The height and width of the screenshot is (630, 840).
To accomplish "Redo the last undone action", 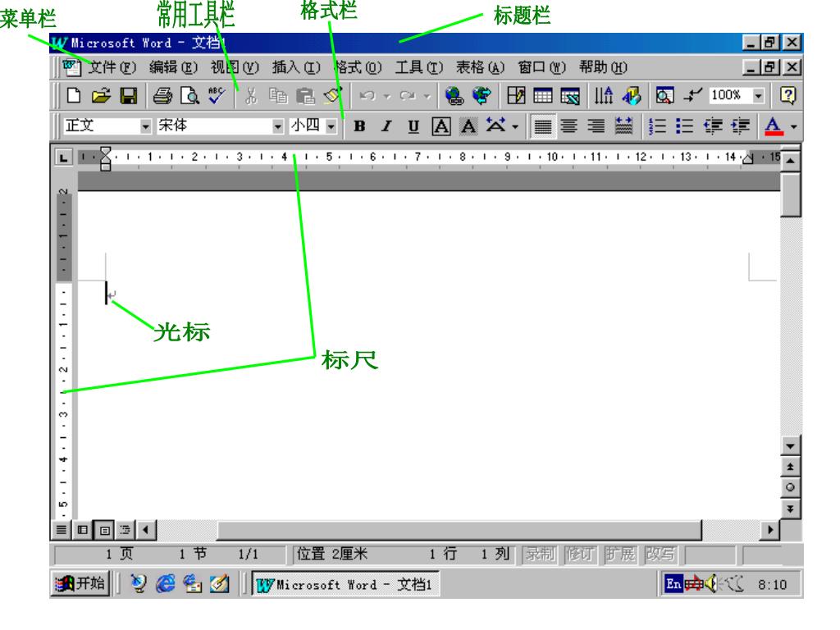I will pos(408,96).
